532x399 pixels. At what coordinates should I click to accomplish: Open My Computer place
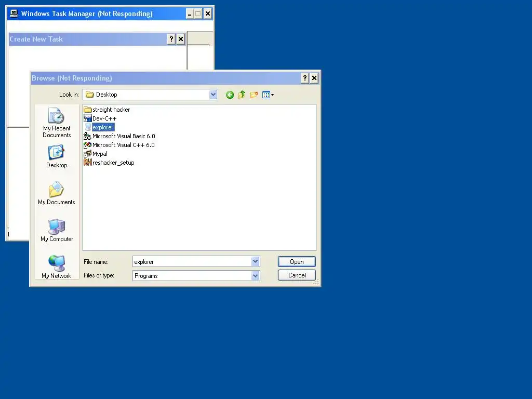pyautogui.click(x=57, y=230)
